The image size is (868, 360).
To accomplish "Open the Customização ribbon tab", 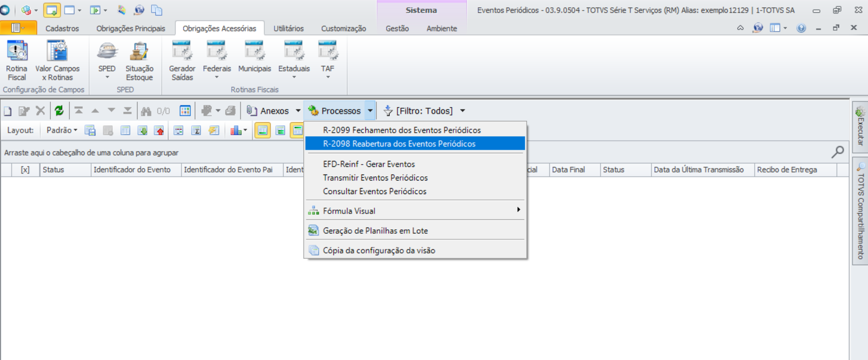I will pos(343,28).
